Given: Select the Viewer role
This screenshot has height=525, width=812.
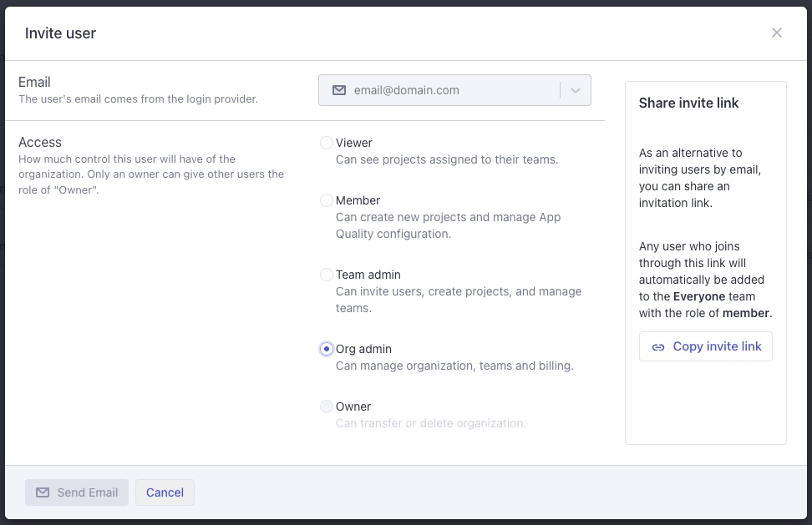Looking at the screenshot, I should [x=326, y=143].
